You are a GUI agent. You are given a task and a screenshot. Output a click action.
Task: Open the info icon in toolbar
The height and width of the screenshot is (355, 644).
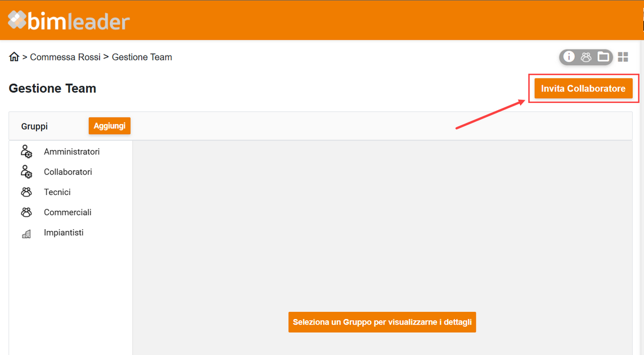click(569, 57)
